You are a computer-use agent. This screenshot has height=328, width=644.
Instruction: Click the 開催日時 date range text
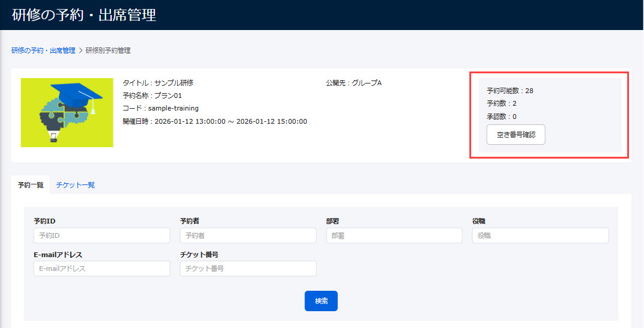tap(214, 121)
